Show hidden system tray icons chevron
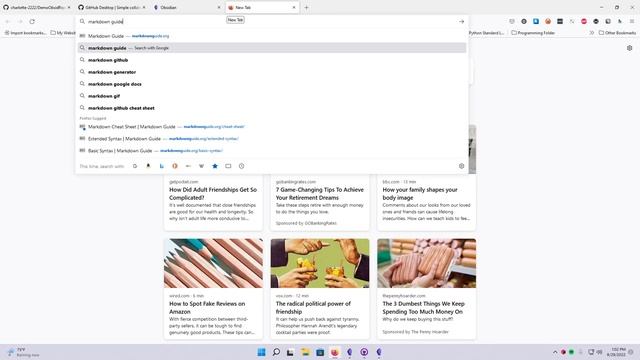 [x=555, y=352]
